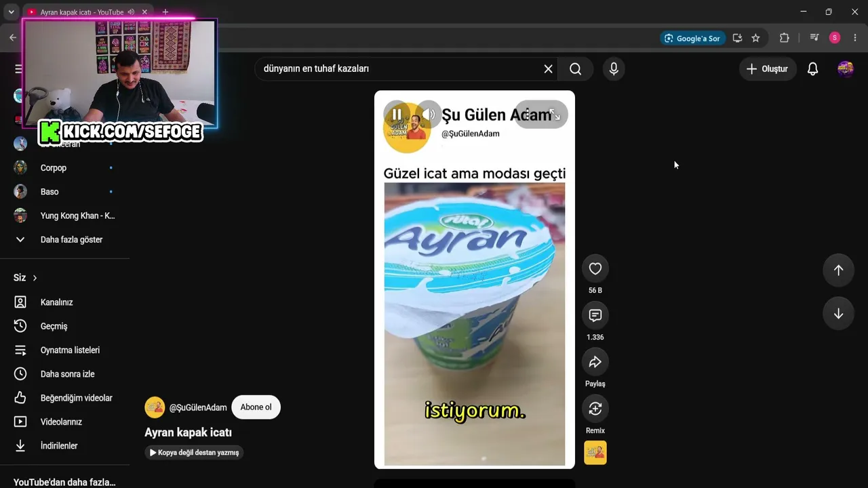Remix this short

pyautogui.click(x=595, y=409)
